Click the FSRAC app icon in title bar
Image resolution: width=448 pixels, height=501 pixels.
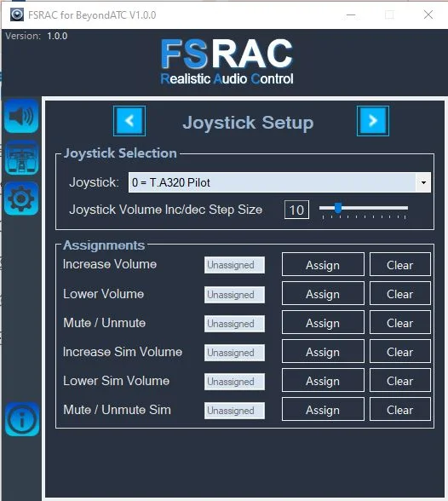pos(17,14)
